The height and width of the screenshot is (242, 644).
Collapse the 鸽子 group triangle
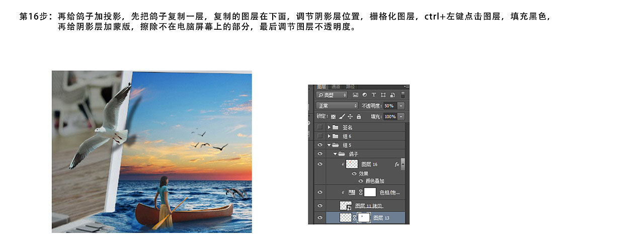point(335,153)
